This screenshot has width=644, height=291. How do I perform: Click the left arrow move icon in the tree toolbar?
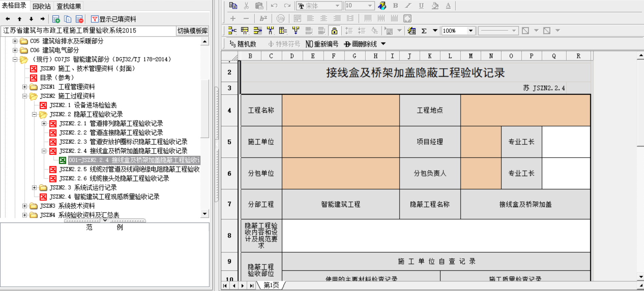pyautogui.click(x=8, y=19)
